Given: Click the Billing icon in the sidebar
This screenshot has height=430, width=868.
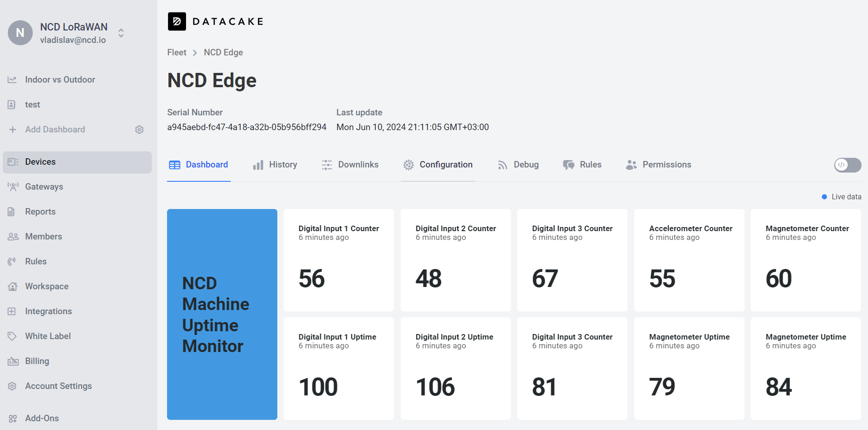Looking at the screenshot, I should point(13,361).
